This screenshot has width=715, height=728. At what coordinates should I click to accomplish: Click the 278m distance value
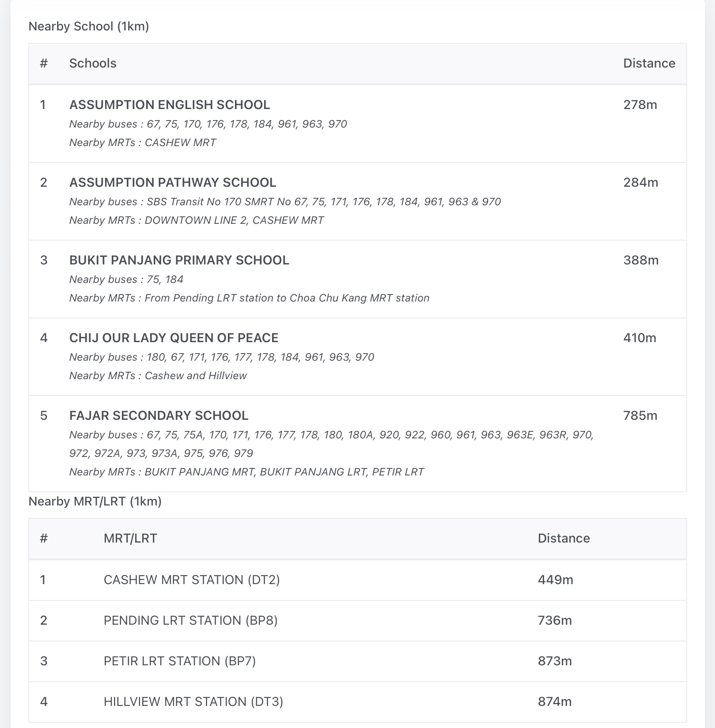[640, 105]
